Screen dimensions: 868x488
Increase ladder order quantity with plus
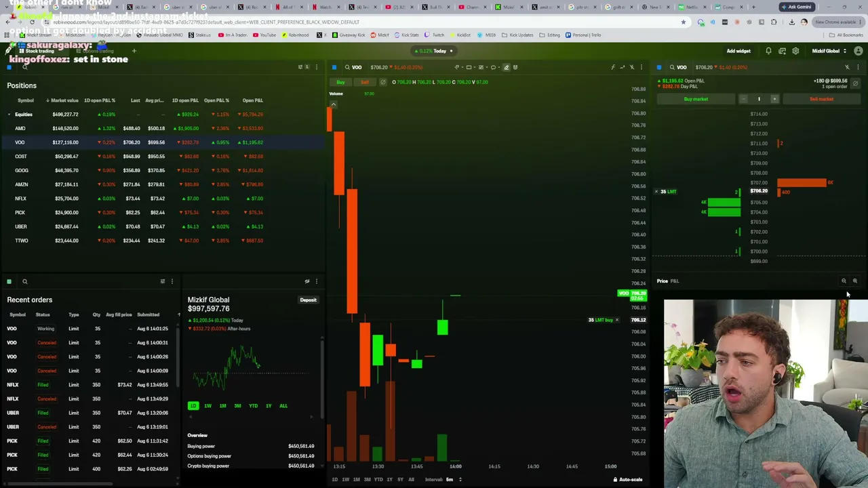774,99
